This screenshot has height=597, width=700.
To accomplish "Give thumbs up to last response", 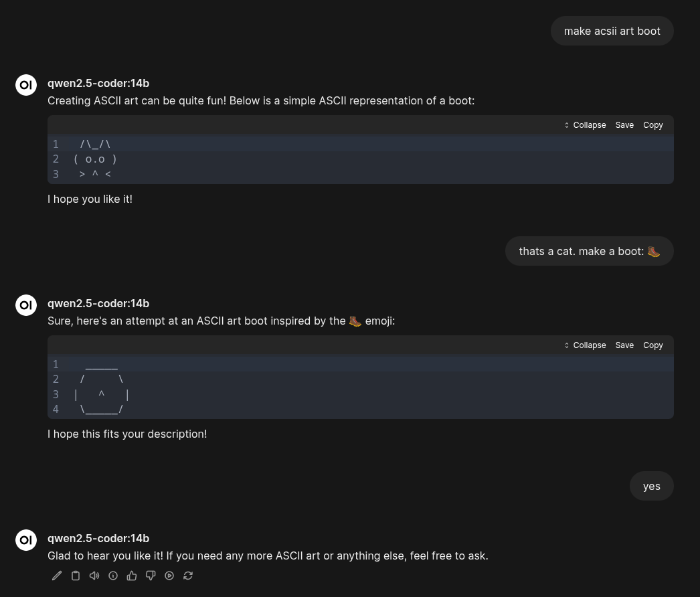I will (x=132, y=576).
